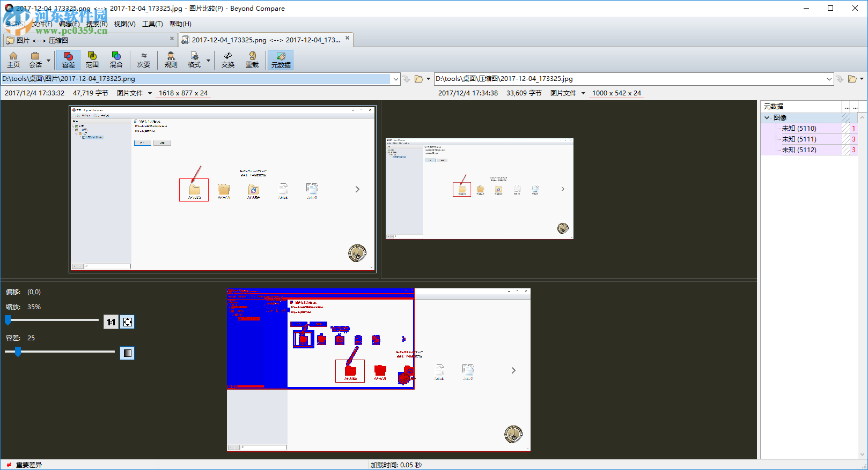Click the metadata panel scroll down arrow

point(863,454)
